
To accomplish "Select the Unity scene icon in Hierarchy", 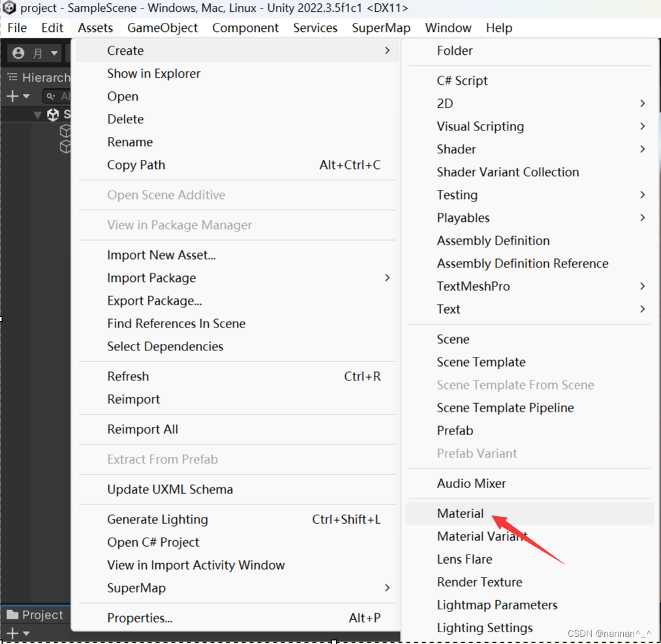I will [53, 115].
